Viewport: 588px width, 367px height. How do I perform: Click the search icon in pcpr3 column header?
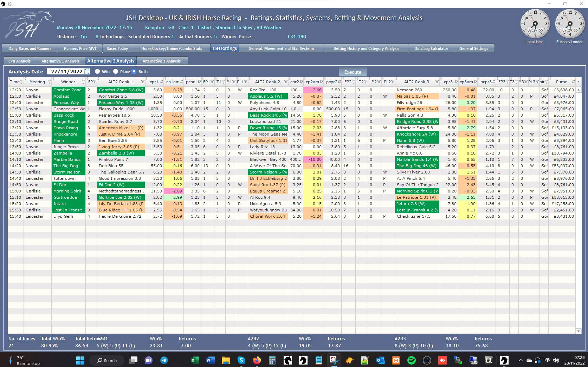pos(494,82)
